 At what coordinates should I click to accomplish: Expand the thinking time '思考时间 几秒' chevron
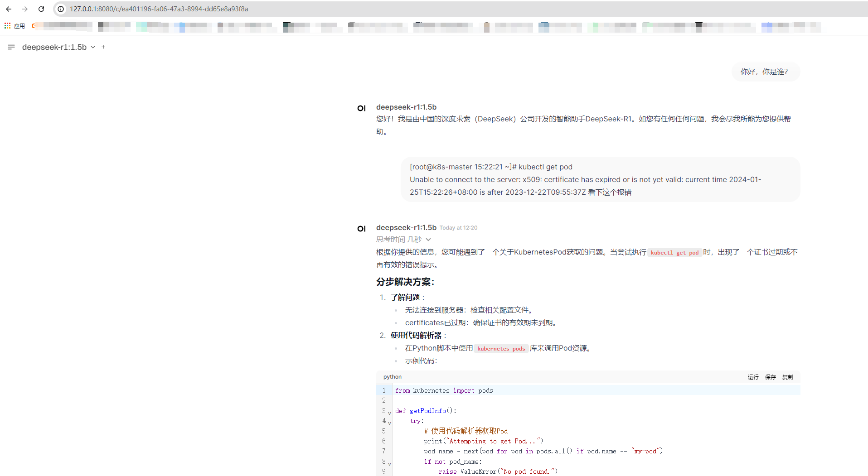tap(428, 240)
